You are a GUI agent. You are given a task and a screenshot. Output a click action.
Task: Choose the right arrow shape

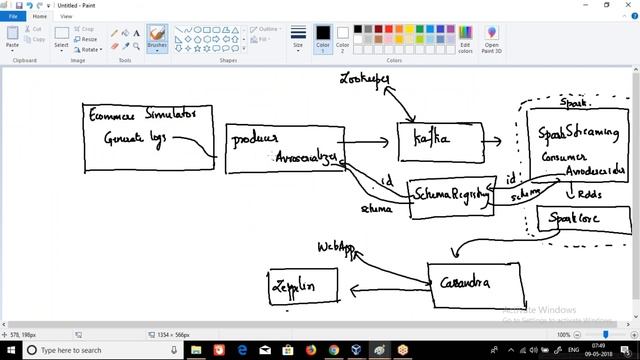(216, 39)
